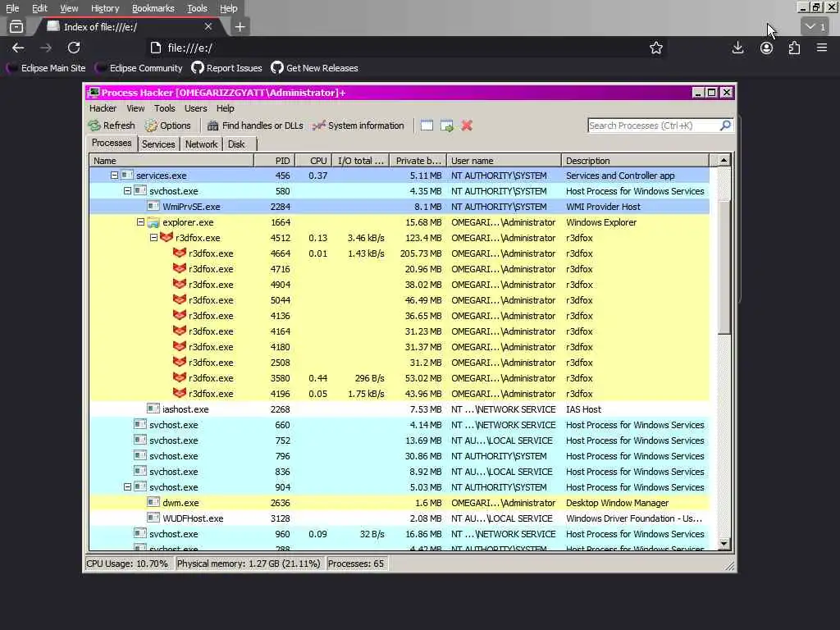Screen dimensions: 840x630
Task: Open the browser extensions icon
Action: 794,48
